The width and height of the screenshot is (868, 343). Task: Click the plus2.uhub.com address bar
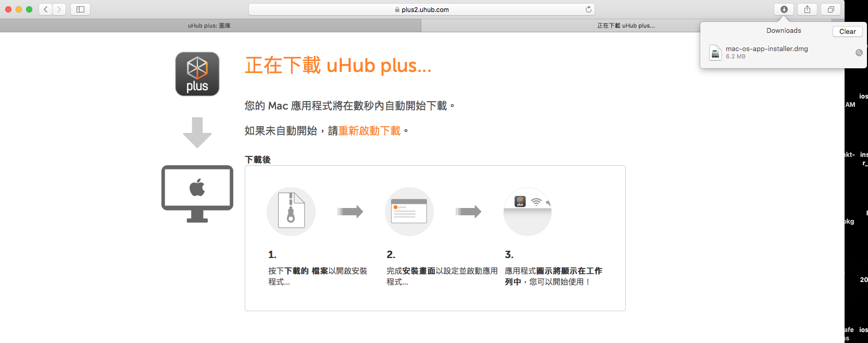coord(422,9)
